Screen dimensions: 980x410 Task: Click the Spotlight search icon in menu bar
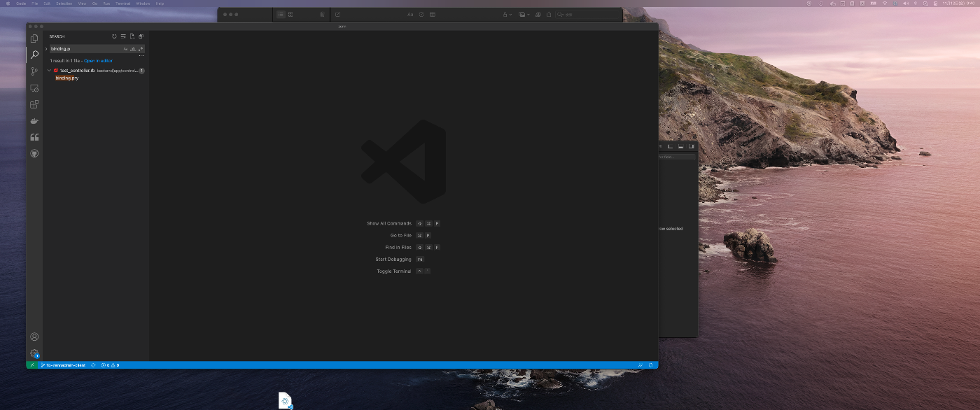click(925, 3)
